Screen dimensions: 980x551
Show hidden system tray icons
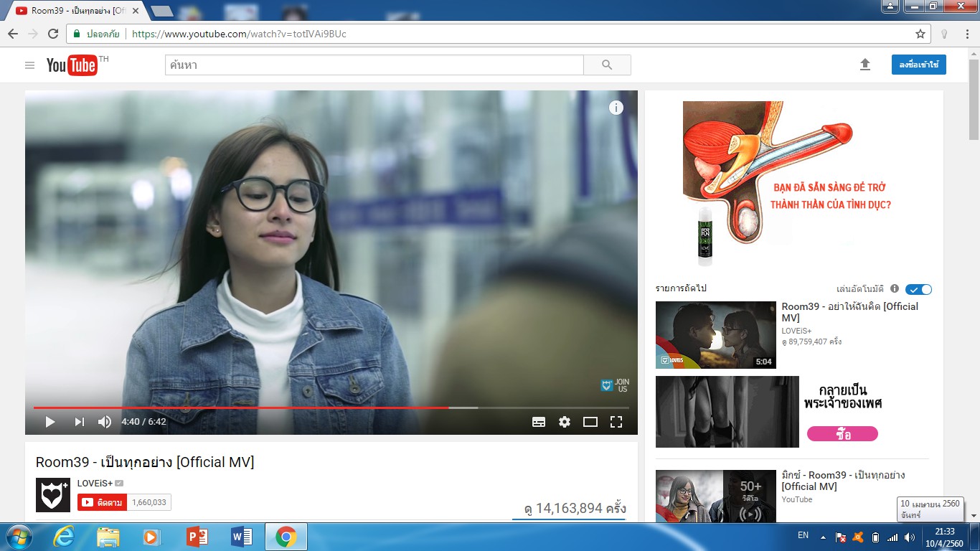823,537
